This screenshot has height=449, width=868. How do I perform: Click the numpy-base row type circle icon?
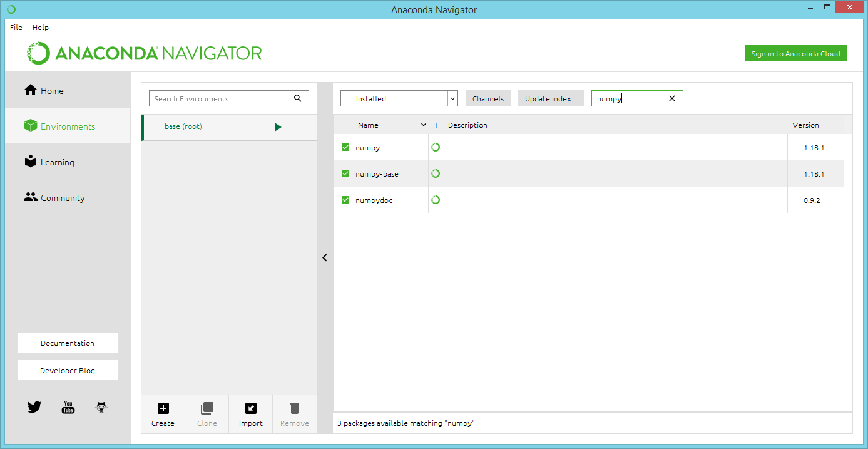coord(436,173)
